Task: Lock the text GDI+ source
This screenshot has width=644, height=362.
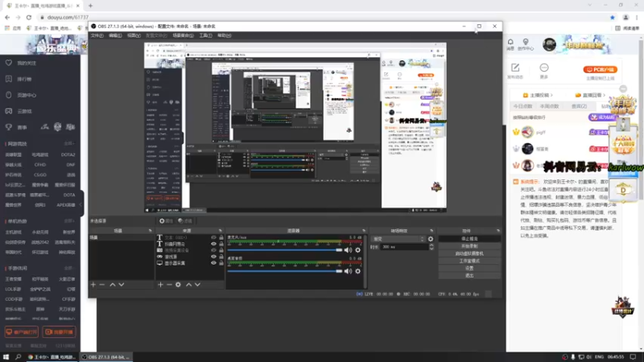Action: point(221,237)
